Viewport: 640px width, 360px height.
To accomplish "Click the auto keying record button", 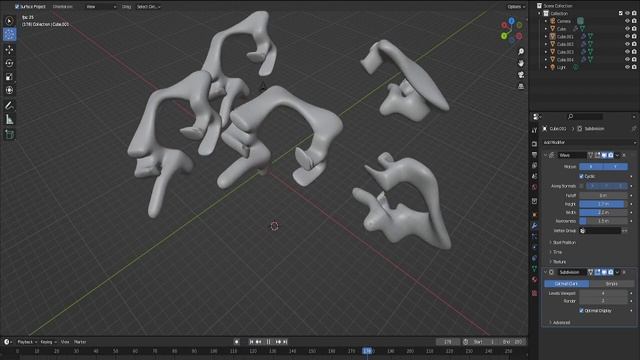I will pos(237,342).
